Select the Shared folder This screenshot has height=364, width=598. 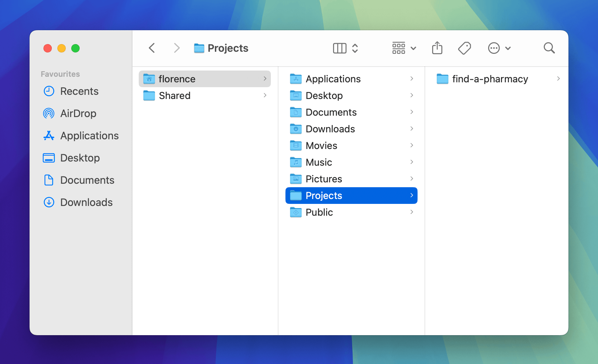[175, 96]
